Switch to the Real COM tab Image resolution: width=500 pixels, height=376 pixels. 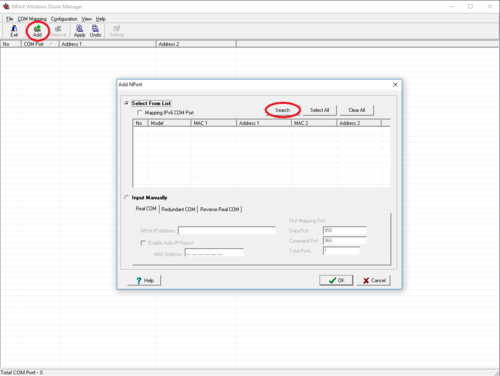tap(146, 209)
